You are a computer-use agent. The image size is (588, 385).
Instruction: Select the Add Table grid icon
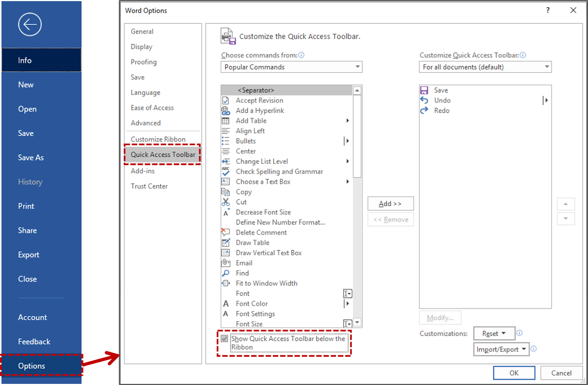[226, 121]
